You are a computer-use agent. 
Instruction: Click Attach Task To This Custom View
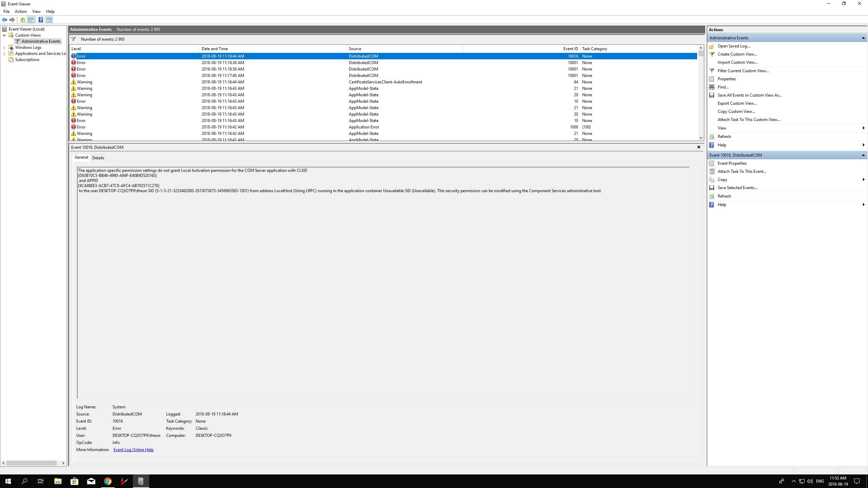click(x=749, y=120)
